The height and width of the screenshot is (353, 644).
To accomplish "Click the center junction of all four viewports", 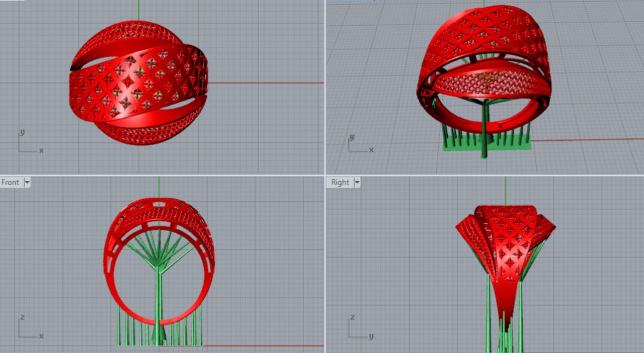I will [325, 174].
